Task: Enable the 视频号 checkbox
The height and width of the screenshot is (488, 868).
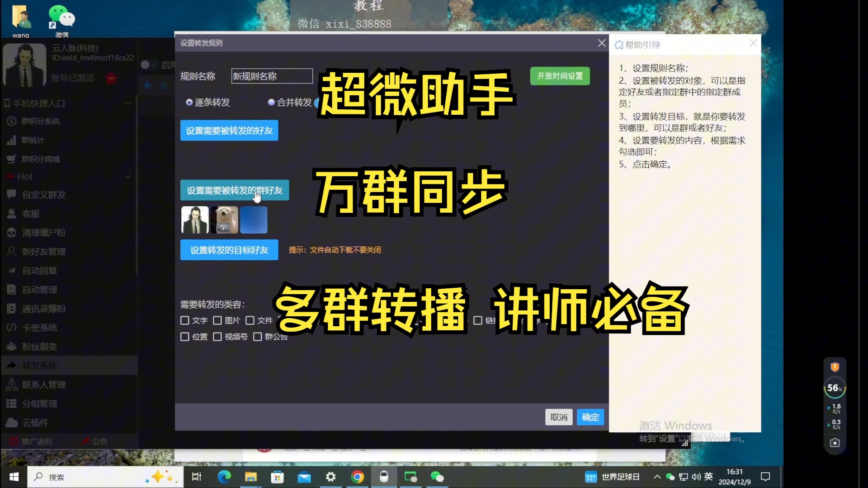Action: coord(217,337)
